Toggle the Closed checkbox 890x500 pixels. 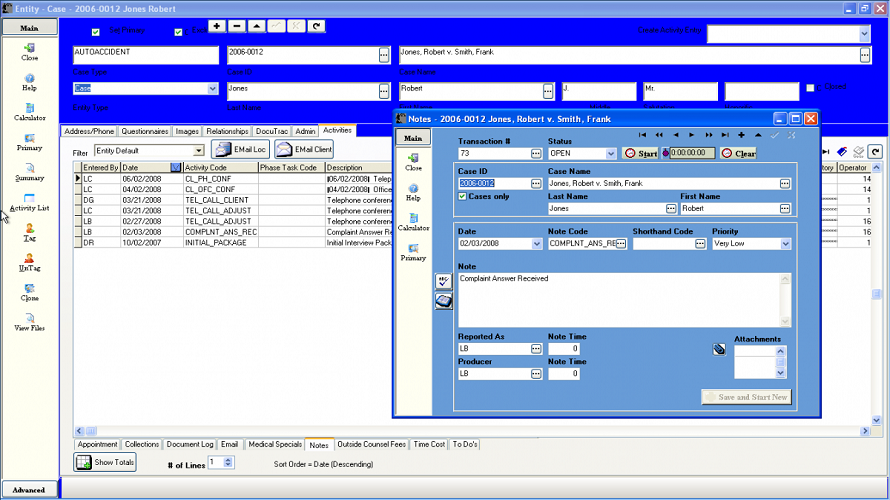(x=811, y=88)
